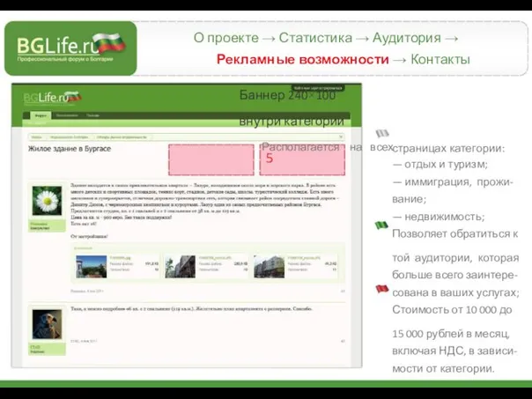
Task: Click the '15 000 рублей в месяц,' line
Action: [451, 334]
